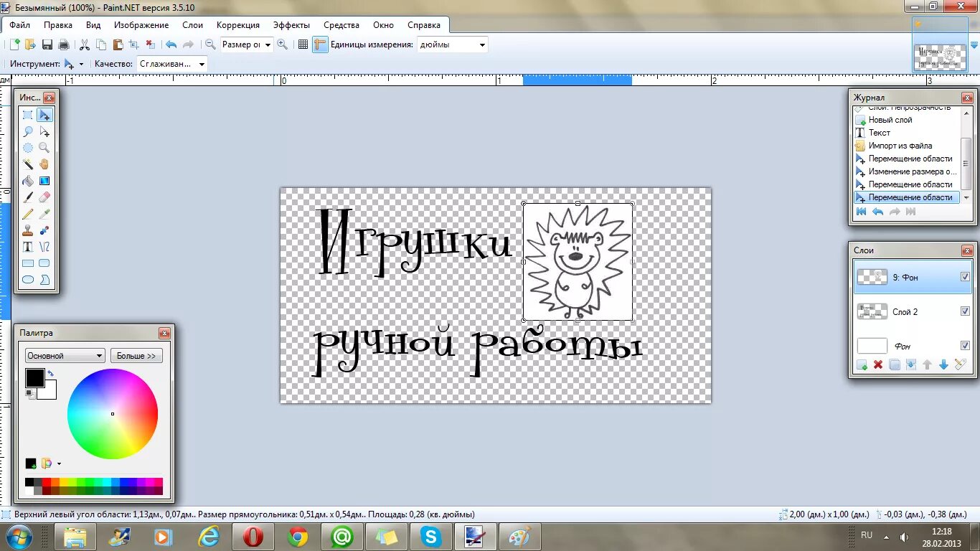Screen dimensions: 980x551
Task: Click Move Layer Down arrow
Action: click(943, 365)
